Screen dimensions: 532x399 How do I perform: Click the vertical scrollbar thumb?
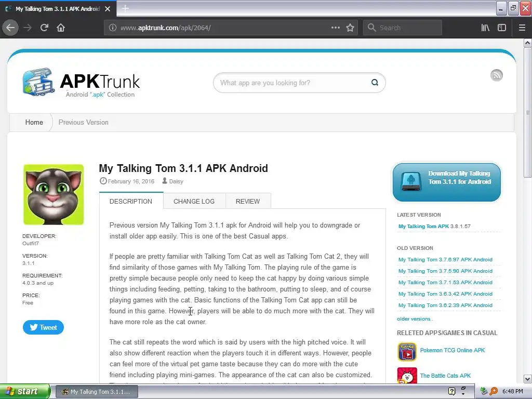[527, 112]
